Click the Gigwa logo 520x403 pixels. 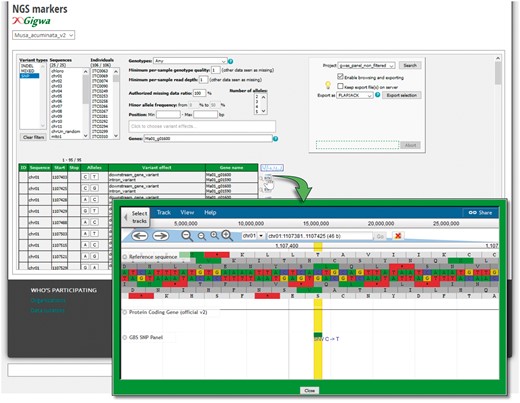pyautogui.click(x=32, y=21)
